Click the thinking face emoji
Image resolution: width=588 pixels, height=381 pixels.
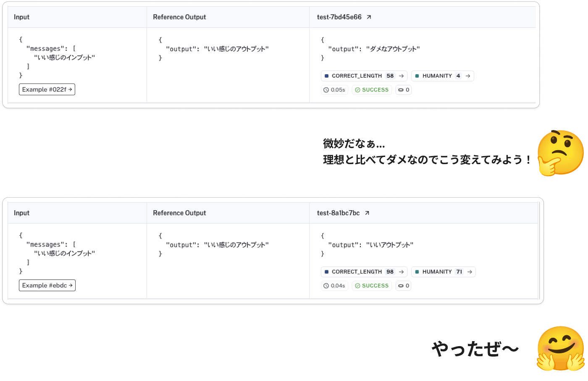click(x=561, y=153)
